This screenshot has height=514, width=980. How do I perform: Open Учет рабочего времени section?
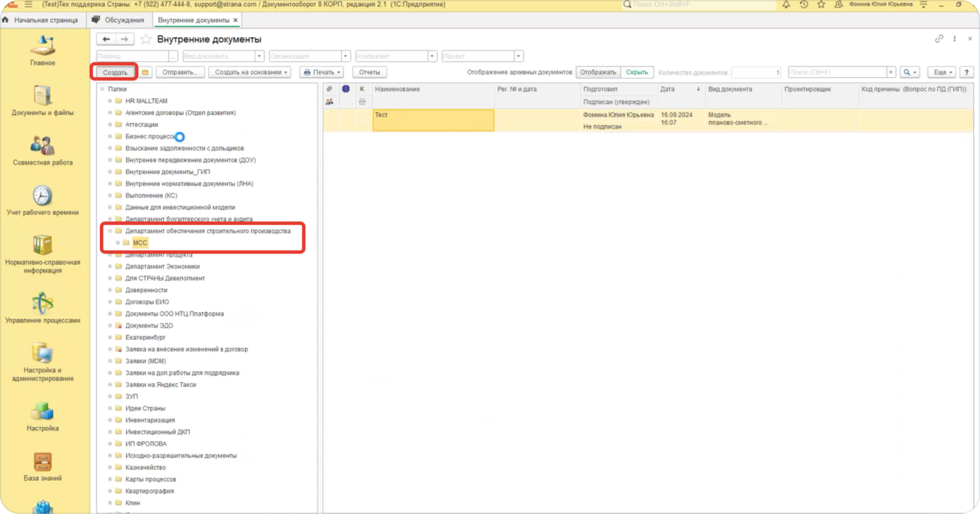click(43, 200)
